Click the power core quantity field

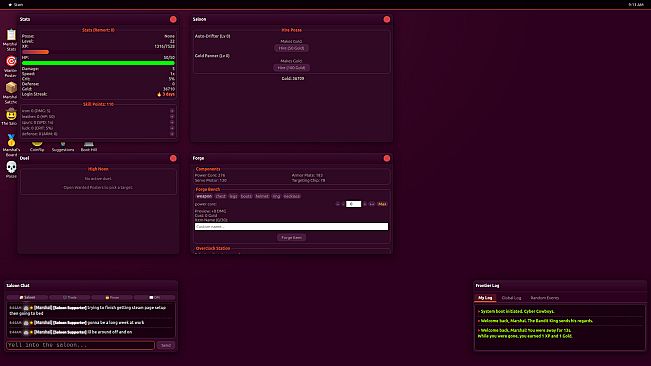tap(353, 204)
